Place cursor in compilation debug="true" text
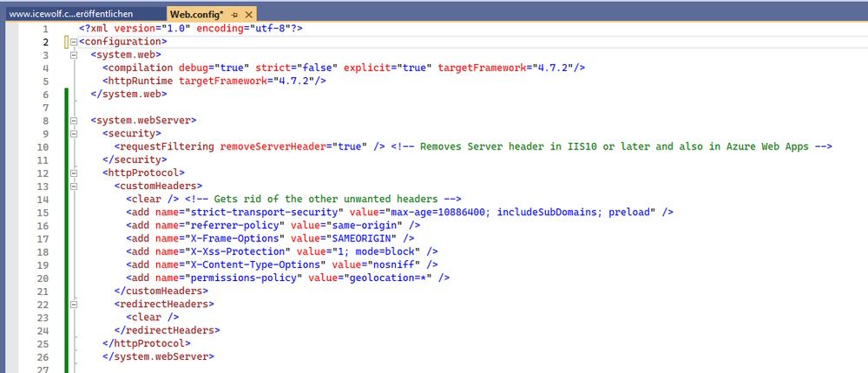The image size is (868, 373). 178,68
